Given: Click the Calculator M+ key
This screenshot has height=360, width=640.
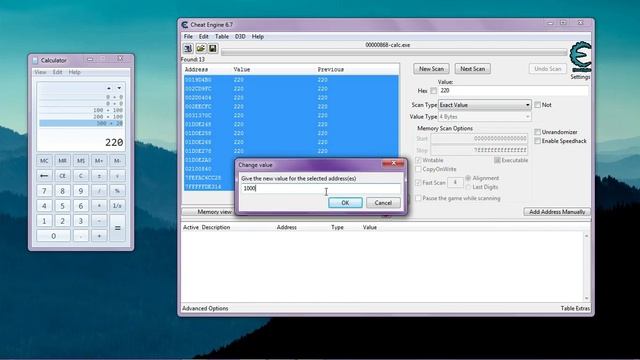Looking at the screenshot, I should pyautogui.click(x=99, y=161).
